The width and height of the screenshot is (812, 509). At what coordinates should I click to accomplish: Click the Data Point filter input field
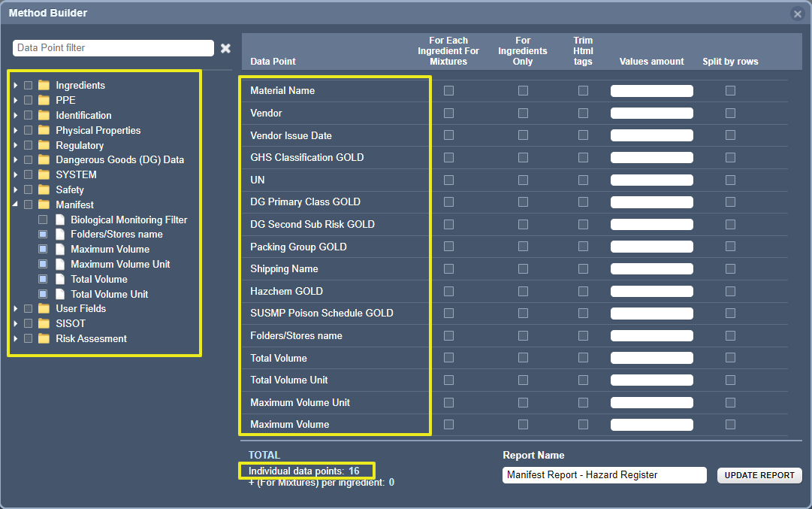tap(113, 47)
